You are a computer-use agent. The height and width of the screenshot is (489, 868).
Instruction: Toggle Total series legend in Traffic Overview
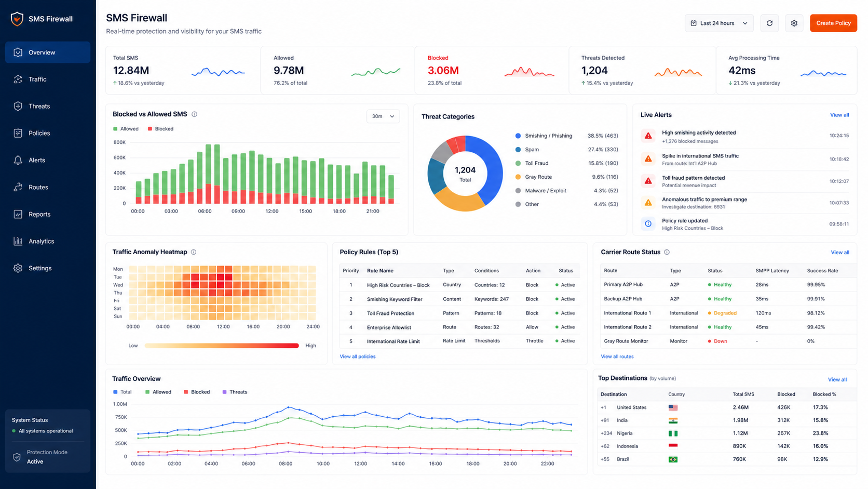pyautogui.click(x=123, y=392)
